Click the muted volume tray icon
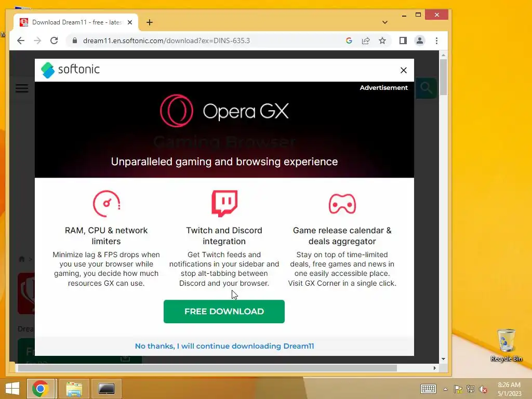This screenshot has height=399, width=532. (483, 389)
